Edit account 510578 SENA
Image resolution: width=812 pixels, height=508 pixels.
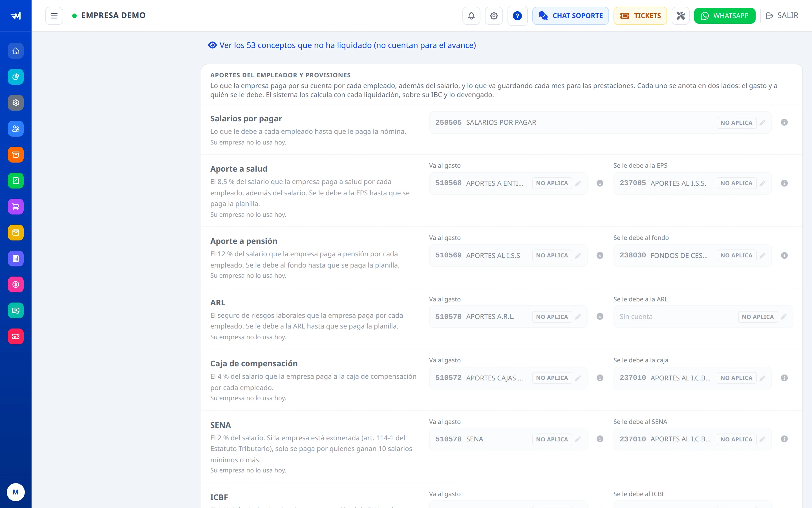coord(578,439)
